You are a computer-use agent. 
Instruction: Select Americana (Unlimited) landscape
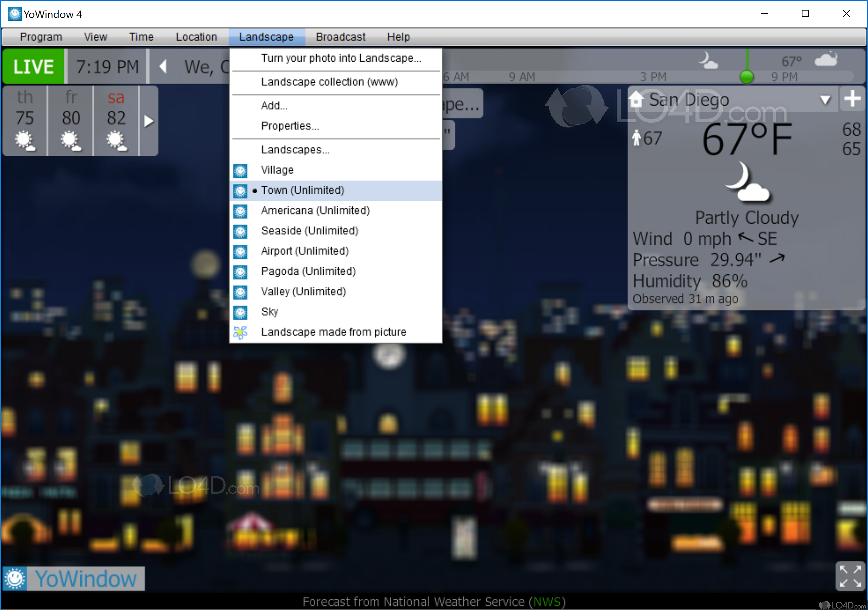tap(336, 211)
